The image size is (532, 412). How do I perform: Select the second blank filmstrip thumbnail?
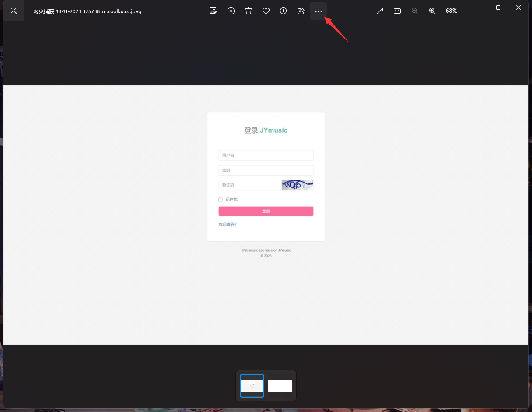pyautogui.click(x=280, y=386)
